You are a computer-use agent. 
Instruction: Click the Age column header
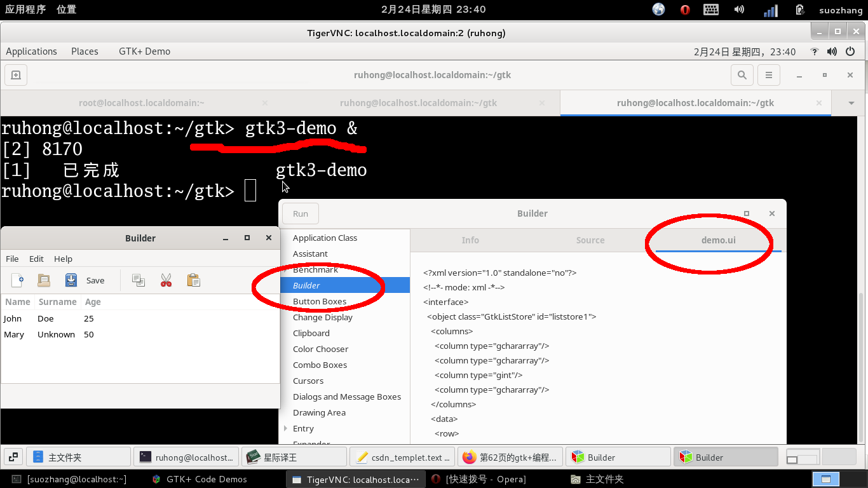pos(93,302)
